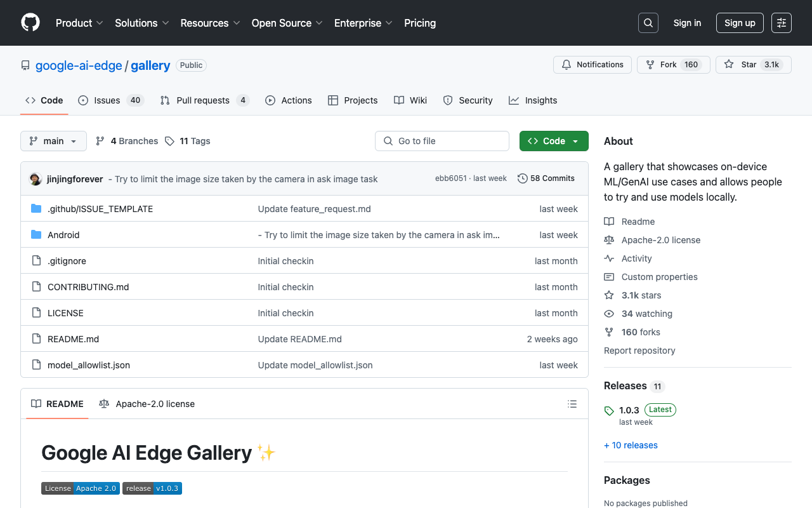Expand the Open Source menu

tap(287, 23)
